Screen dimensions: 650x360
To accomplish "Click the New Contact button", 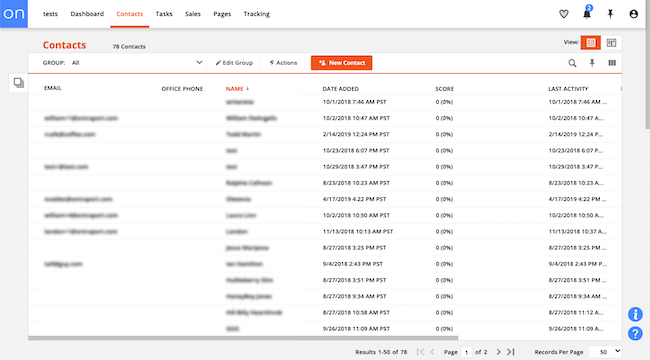I will coord(341,63).
